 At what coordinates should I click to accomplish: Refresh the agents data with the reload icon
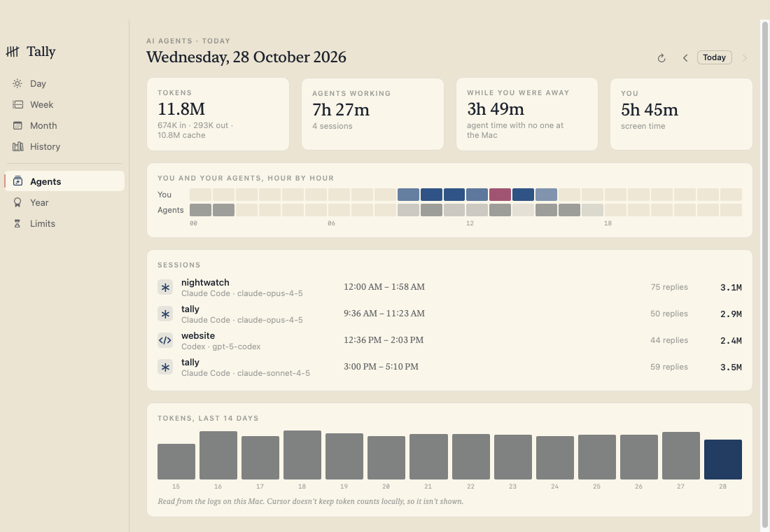[x=661, y=58]
